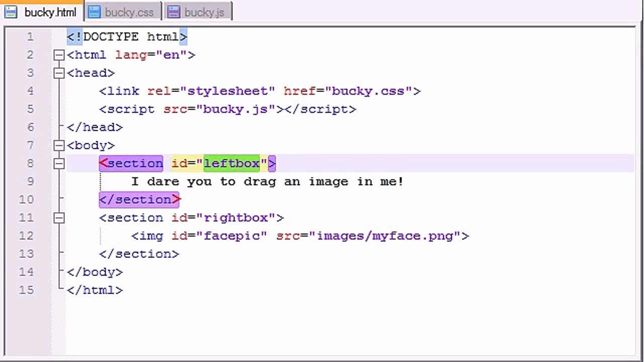
Task: Click line number 9 in the gutter
Action: pyautogui.click(x=30, y=182)
